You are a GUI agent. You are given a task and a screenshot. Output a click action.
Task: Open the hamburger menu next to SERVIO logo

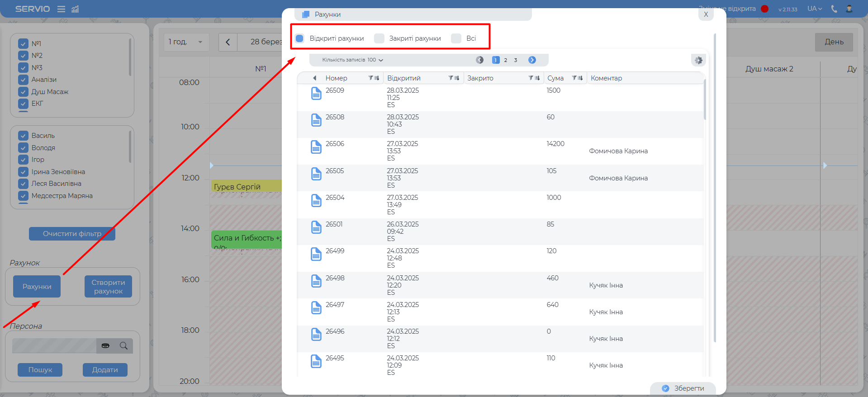[x=61, y=9]
